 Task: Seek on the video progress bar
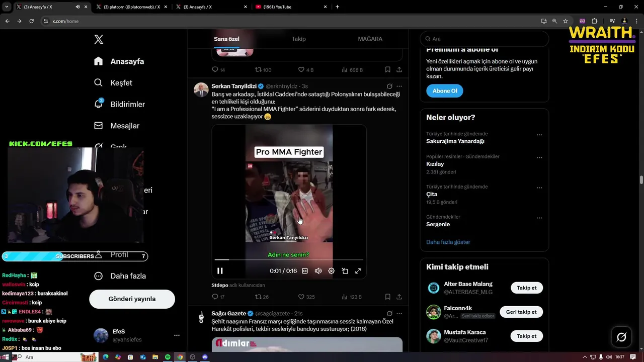coord(289,260)
